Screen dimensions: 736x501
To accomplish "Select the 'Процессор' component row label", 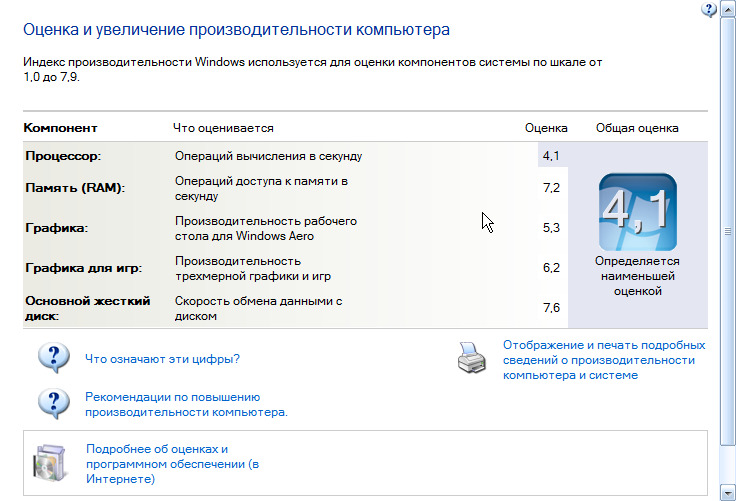I will click(x=64, y=156).
